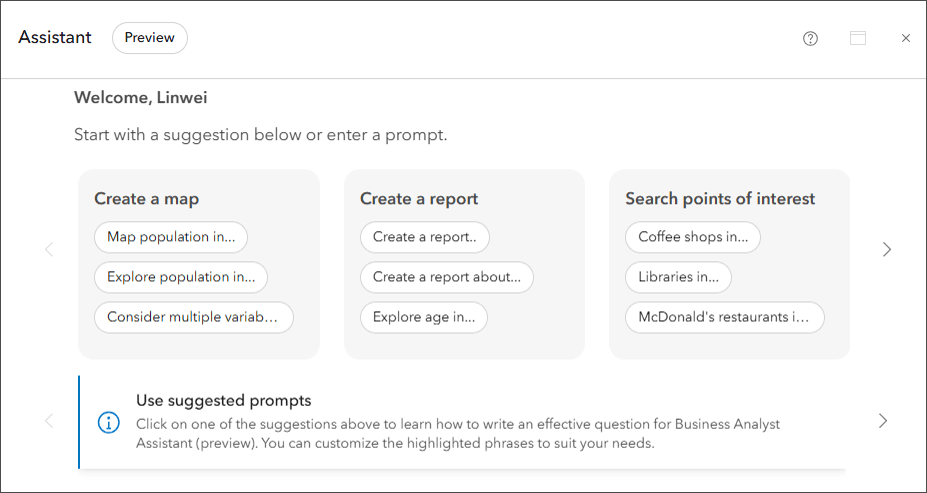This screenshot has width=927, height=493.
Task: Pick the "Consider multiple variab..." suggestion
Action: (x=194, y=317)
